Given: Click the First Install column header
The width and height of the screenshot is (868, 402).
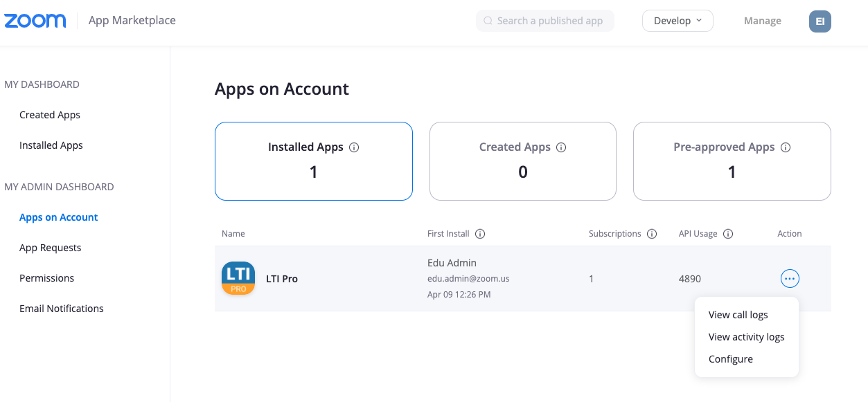Looking at the screenshot, I should click(448, 234).
